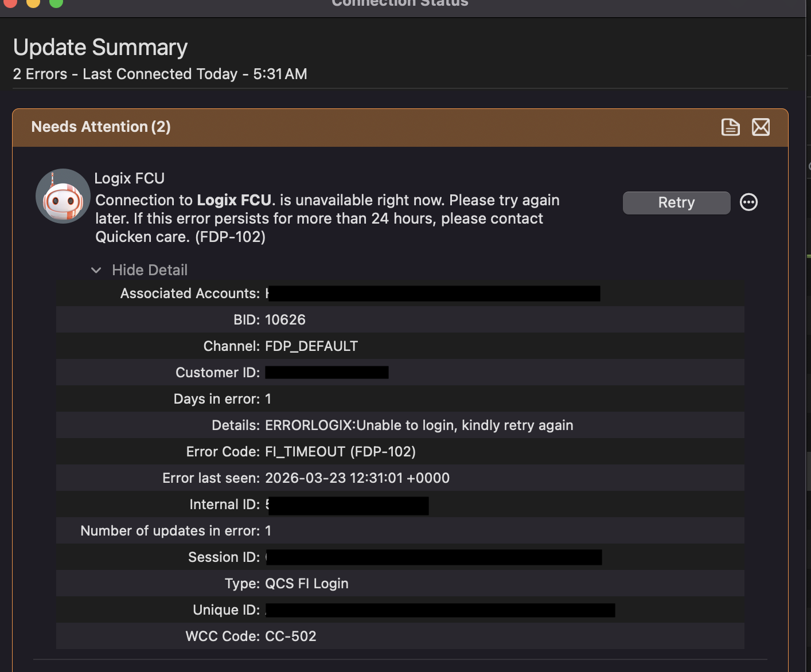Retry the Logix FCU connection
Viewport: 811px width, 672px height.
pos(676,202)
